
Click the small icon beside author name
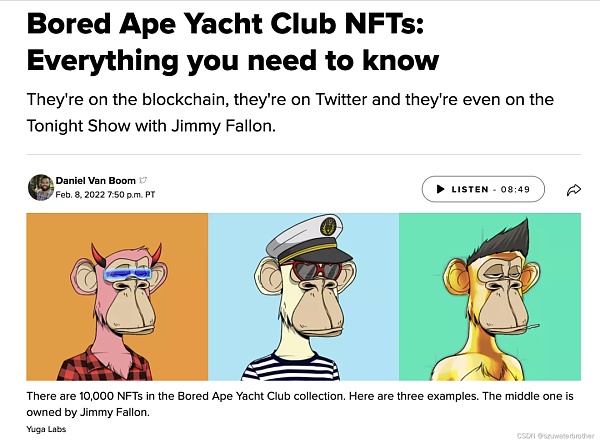point(143,181)
